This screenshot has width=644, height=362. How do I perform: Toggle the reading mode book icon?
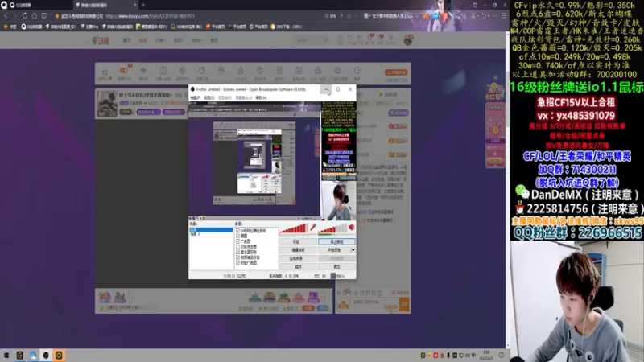[x=44, y=16]
